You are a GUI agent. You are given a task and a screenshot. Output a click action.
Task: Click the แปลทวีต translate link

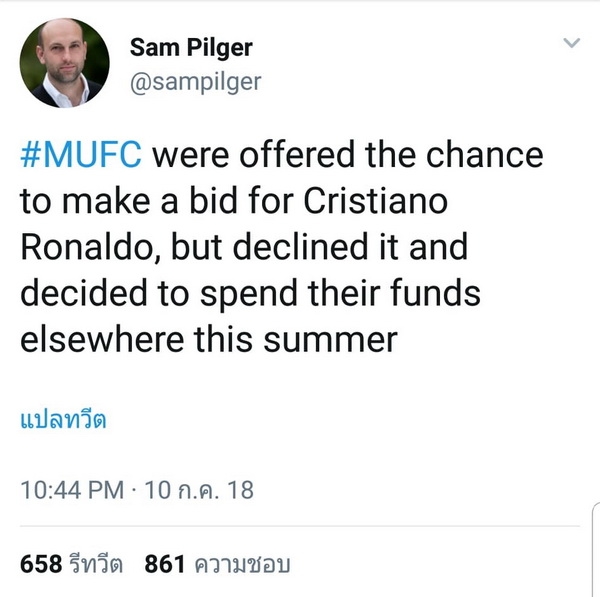point(64,419)
